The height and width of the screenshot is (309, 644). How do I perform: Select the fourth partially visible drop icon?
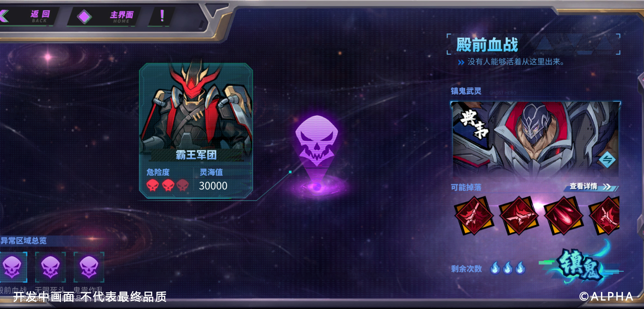[605, 215]
